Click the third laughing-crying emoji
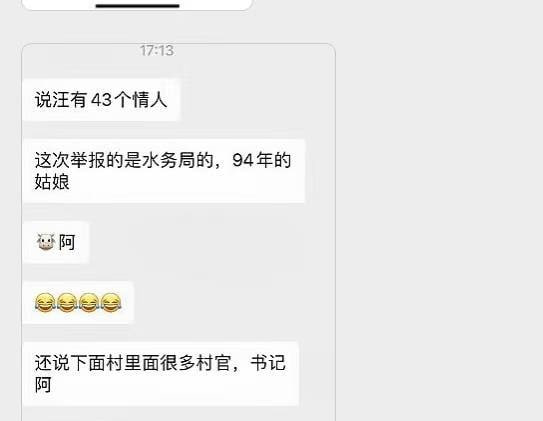The image size is (543, 421). [89, 303]
